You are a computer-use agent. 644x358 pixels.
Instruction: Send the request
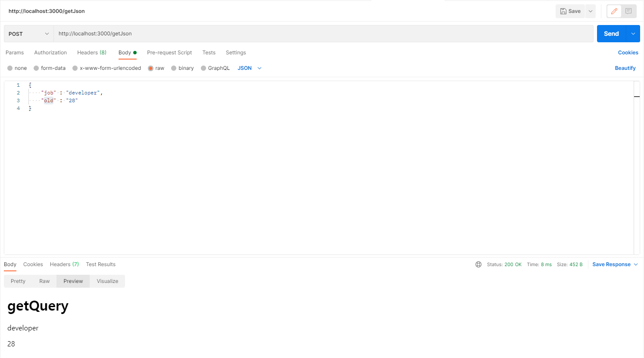[x=611, y=34]
